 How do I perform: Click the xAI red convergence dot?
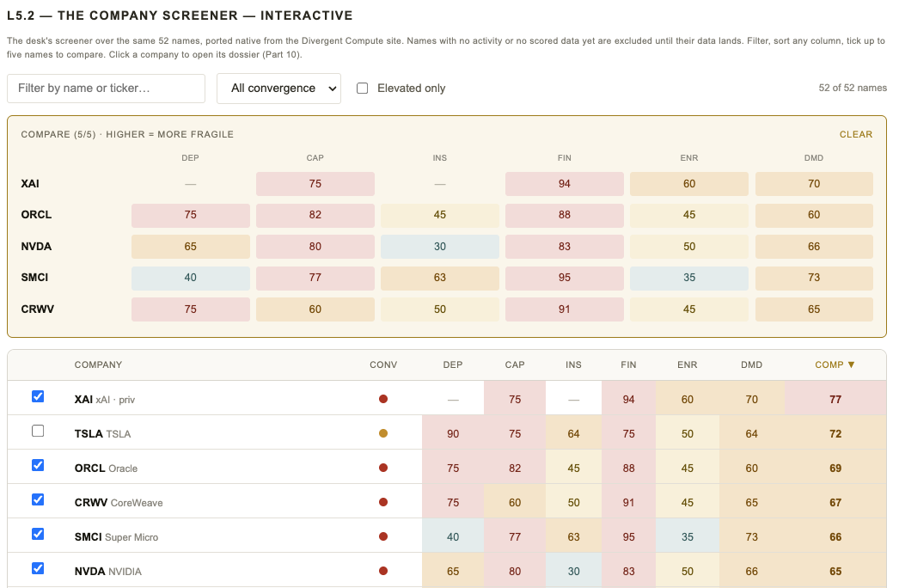point(383,399)
